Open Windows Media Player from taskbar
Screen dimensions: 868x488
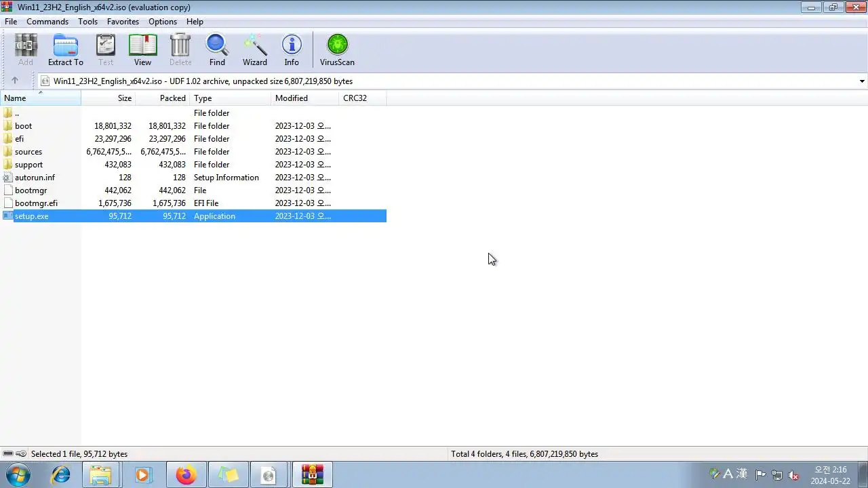tap(142, 475)
